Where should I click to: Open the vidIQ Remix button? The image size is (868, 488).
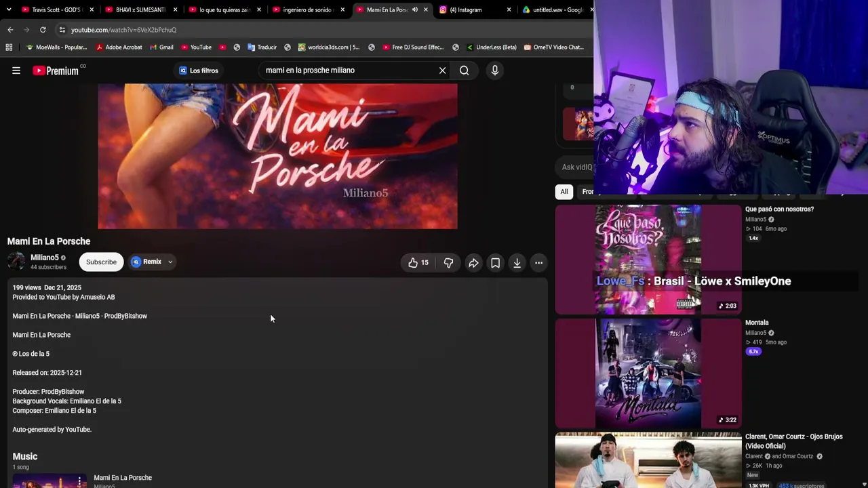(146, 262)
